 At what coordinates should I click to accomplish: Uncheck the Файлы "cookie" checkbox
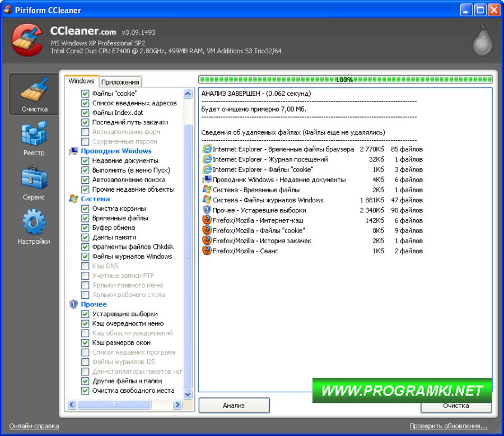coord(86,94)
